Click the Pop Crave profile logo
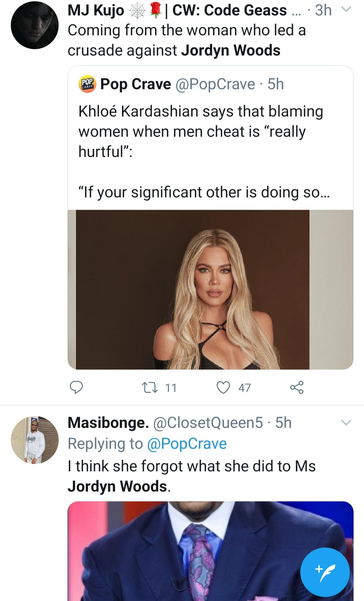Viewport: 364px width, 601px height. (x=87, y=84)
